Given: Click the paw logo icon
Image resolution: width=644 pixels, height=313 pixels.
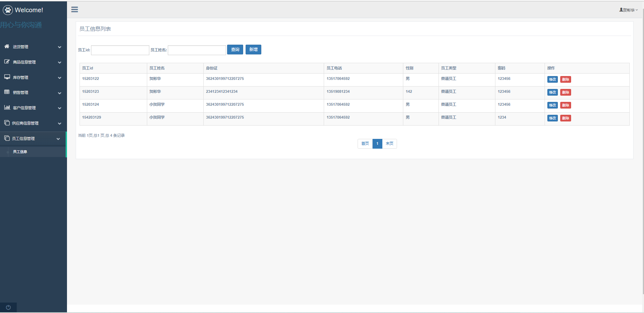Looking at the screenshot, I should [8, 10].
